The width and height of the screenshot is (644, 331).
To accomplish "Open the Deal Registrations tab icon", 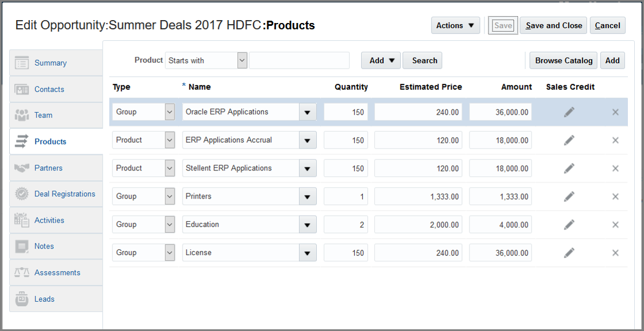I will click(22, 194).
